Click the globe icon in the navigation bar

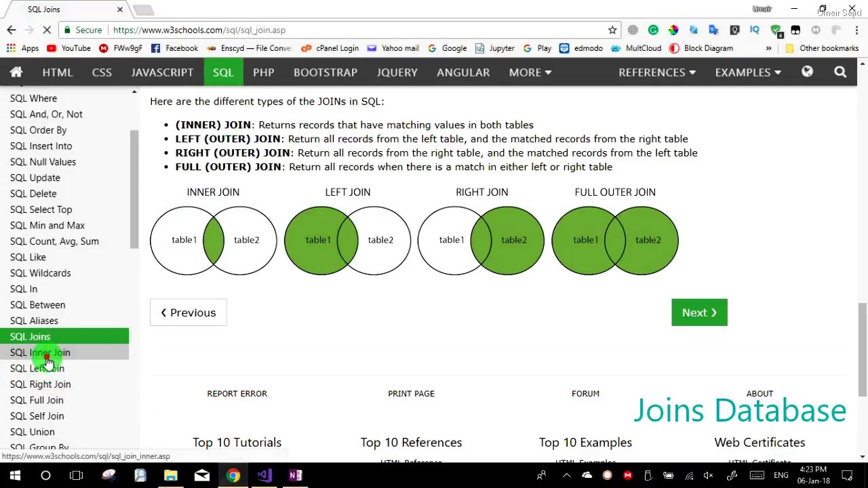pyautogui.click(x=807, y=72)
